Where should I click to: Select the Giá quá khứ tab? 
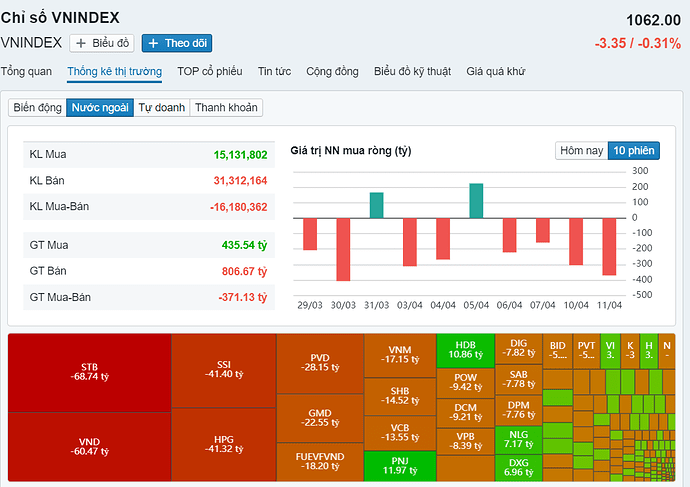tap(496, 71)
